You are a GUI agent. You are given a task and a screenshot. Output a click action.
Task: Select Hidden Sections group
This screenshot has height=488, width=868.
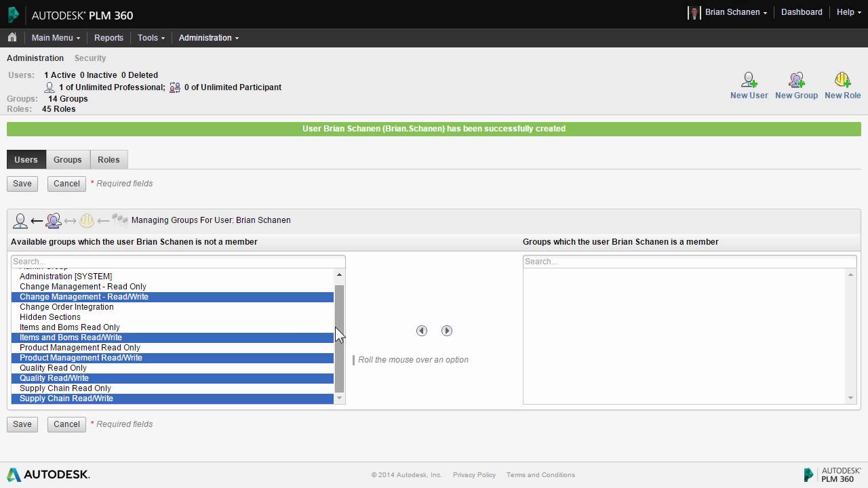172,317
